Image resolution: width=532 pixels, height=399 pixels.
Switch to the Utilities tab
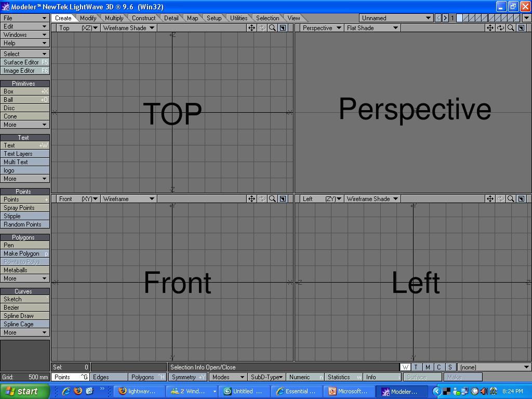(239, 18)
